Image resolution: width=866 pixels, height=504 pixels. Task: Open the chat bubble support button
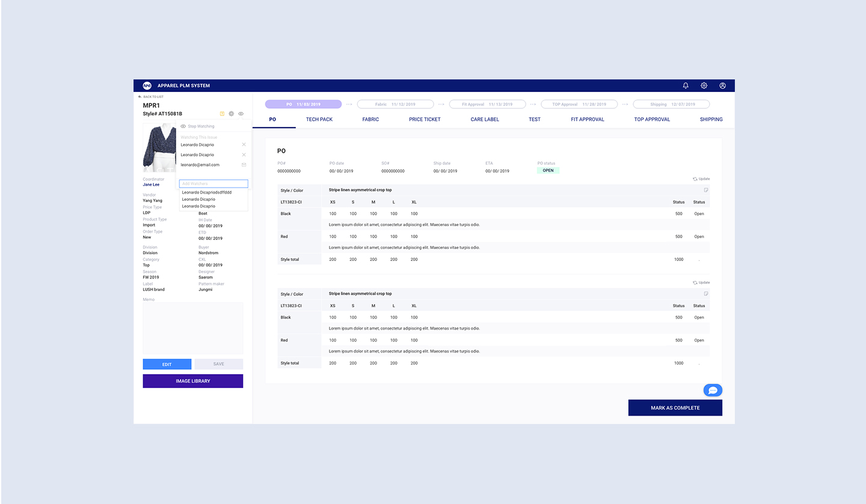[x=713, y=390]
